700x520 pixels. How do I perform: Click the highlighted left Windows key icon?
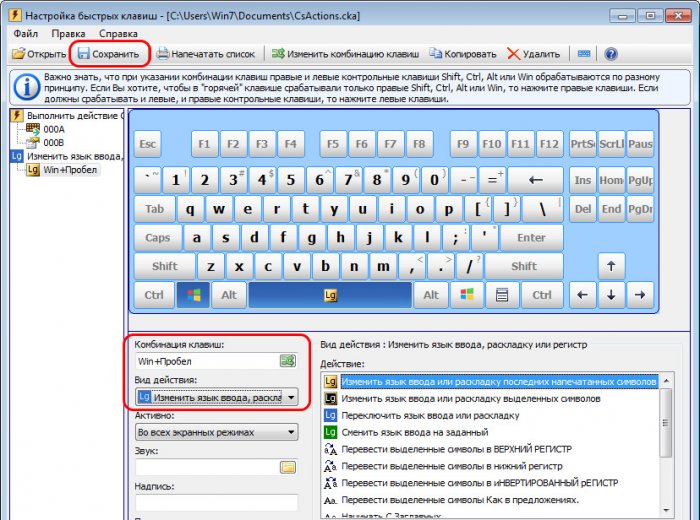coord(193,295)
